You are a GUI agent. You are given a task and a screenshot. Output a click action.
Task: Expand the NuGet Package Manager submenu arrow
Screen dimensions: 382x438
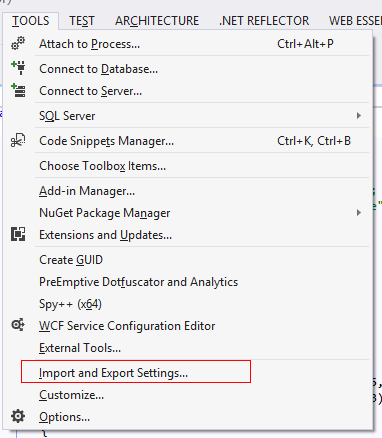[x=359, y=213]
